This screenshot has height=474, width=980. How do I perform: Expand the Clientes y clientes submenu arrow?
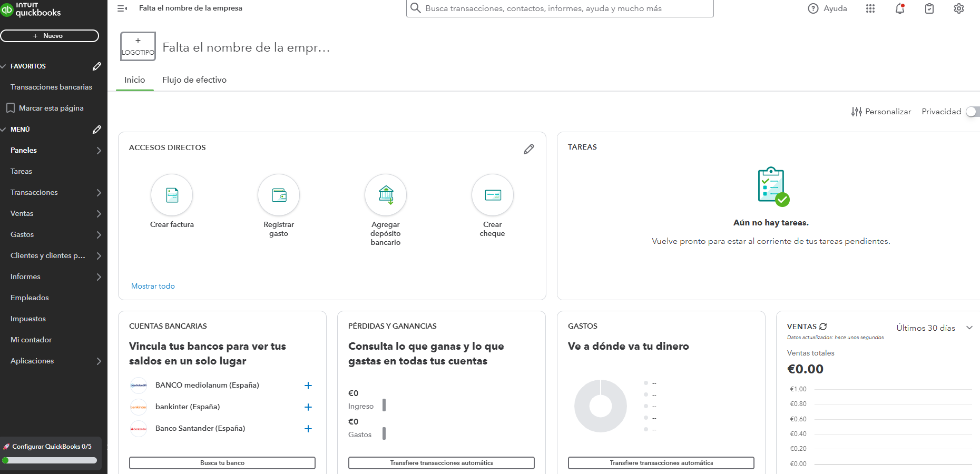[99, 256]
